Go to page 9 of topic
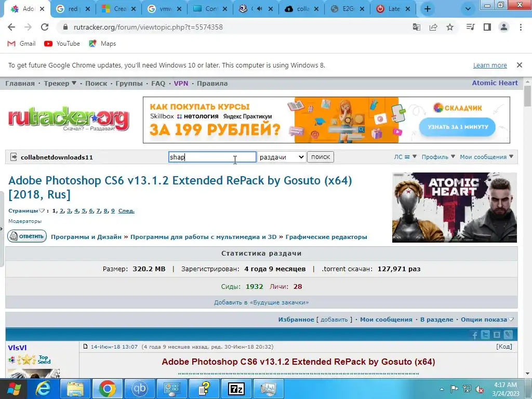Viewport: 532px width, 399px height. coord(113,211)
